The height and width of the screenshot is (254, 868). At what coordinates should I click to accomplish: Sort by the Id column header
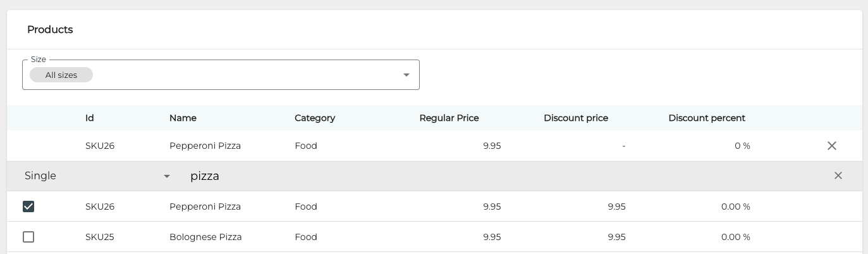click(90, 118)
